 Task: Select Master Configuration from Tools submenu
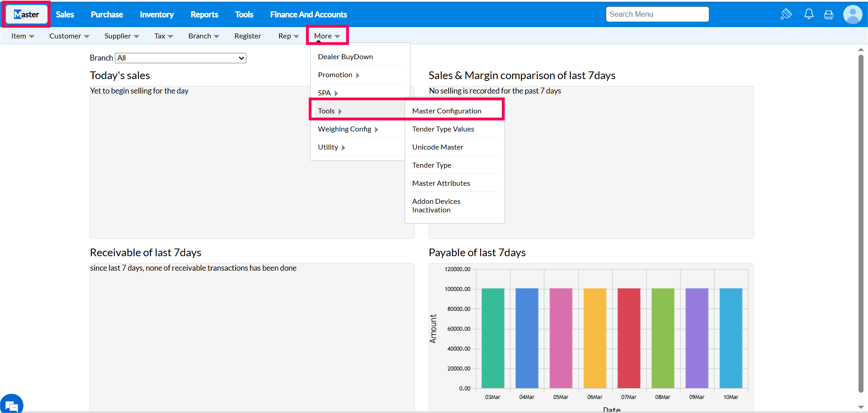(x=447, y=111)
